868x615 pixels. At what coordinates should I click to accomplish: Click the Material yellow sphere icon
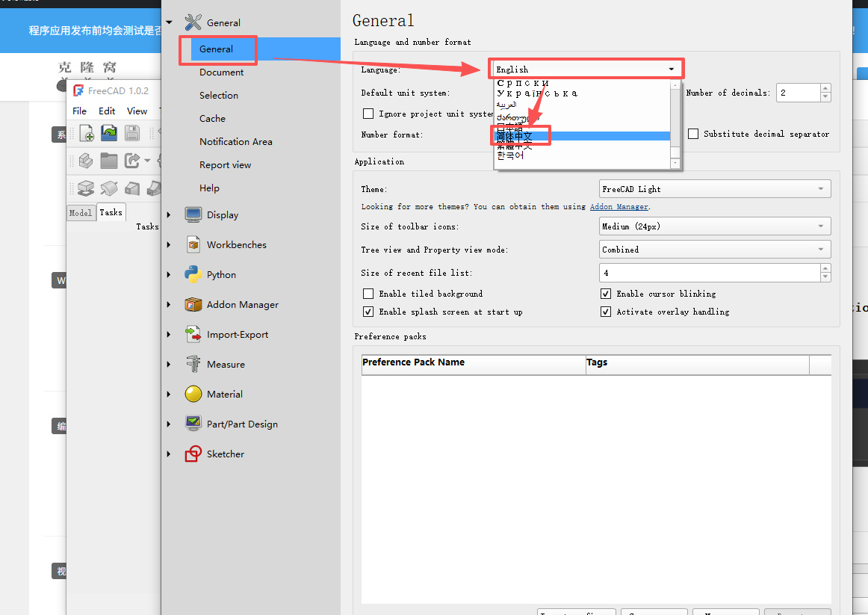coord(193,394)
